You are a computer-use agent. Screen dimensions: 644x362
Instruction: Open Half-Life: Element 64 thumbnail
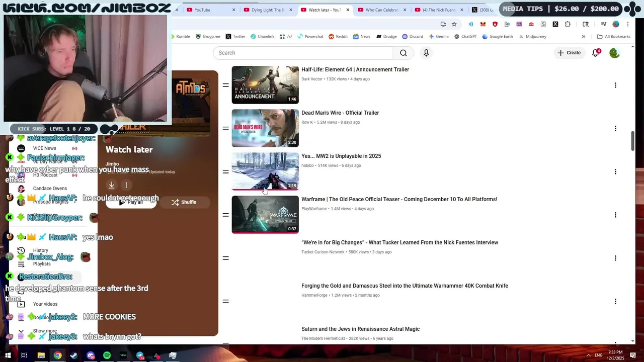pyautogui.click(x=265, y=85)
